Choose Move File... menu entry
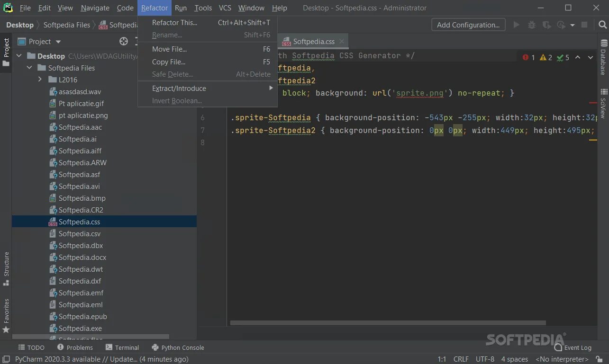Viewport: 609px width, 364px height. 207,49
